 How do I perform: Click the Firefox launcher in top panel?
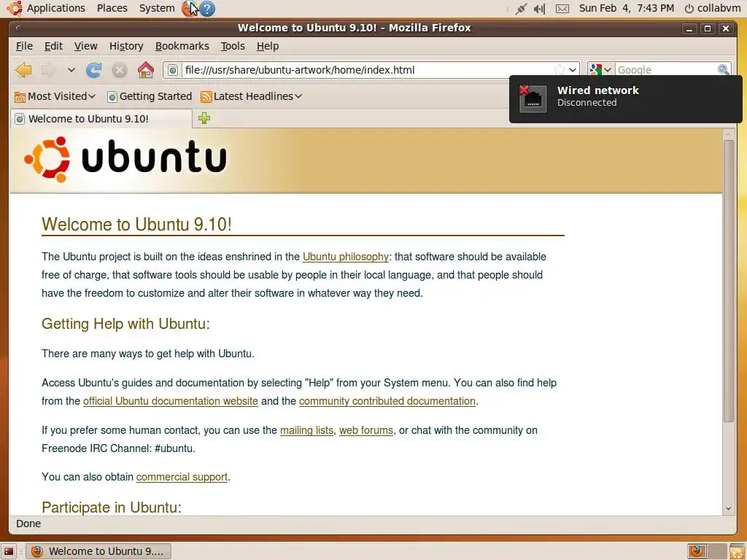pos(190,8)
